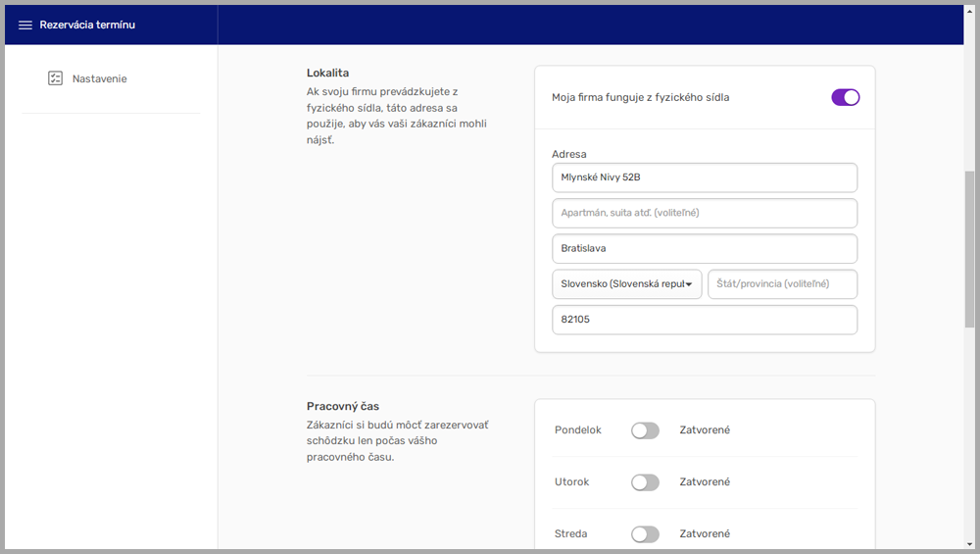The image size is (980, 554).
Task: Click the Mlynské Nivy 52B address field
Action: pyautogui.click(x=704, y=177)
